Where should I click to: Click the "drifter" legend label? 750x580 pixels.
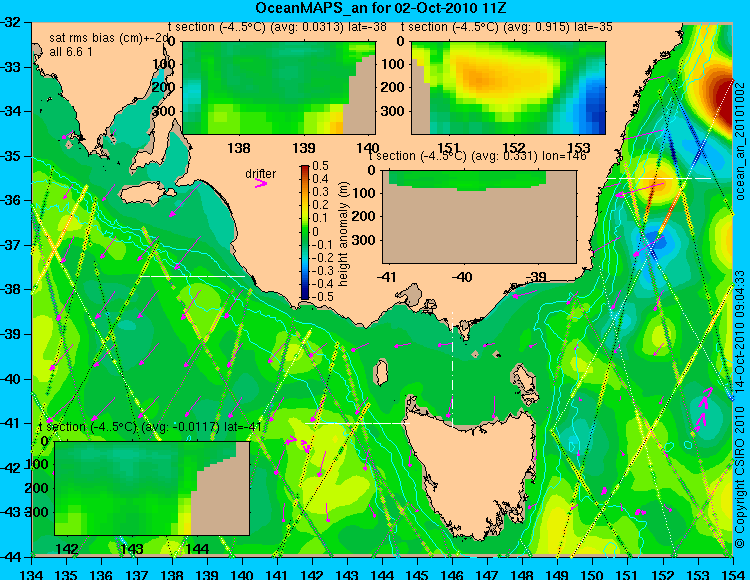click(261, 174)
